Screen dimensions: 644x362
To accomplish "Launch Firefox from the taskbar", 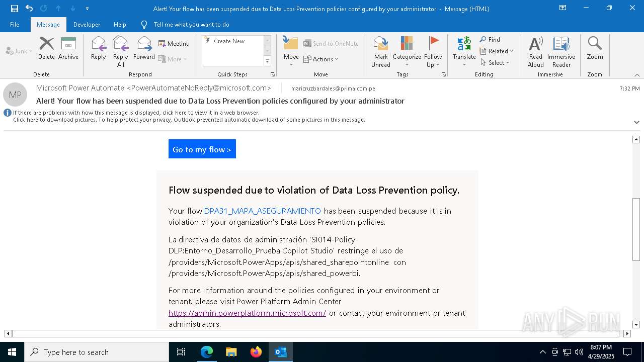I will point(256,352).
